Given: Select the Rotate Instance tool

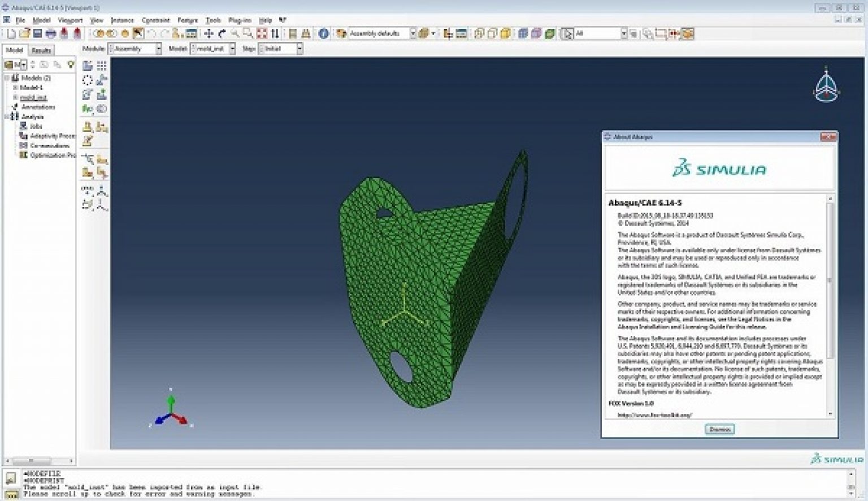Looking at the screenshot, I should [x=86, y=94].
